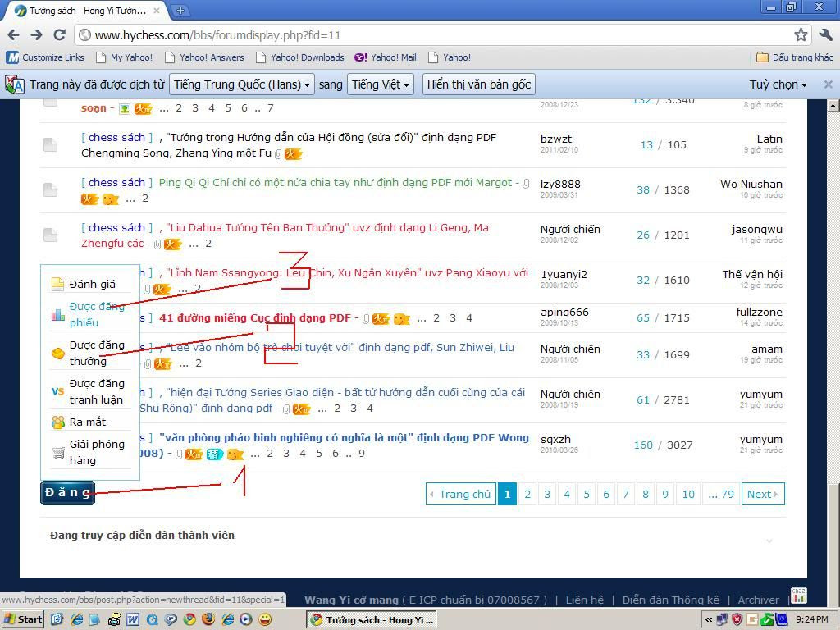Select Được đăng thưởng from the post menu
Image resolution: width=840 pixels, height=630 pixels.
(x=90, y=353)
